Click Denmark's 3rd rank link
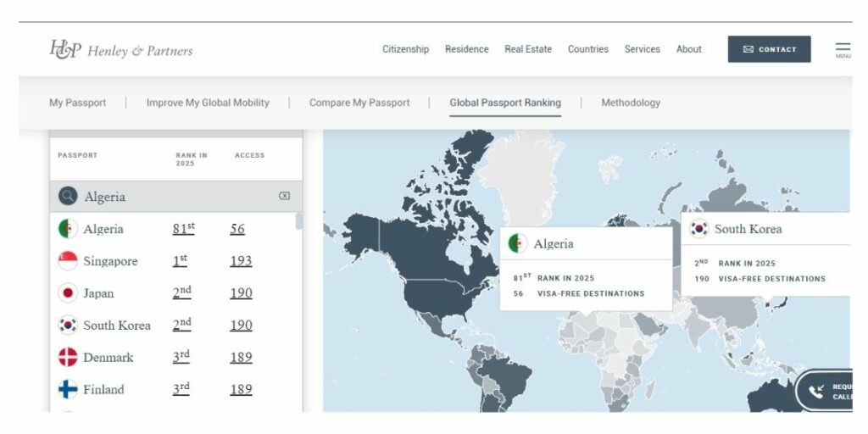This screenshot has height=434, width=868. coord(181,357)
